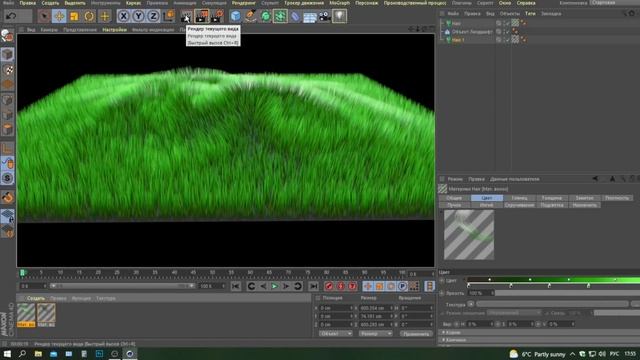This screenshot has height=360, width=640.
Task: Toggle enable checkmark of Landscape object
Action: pos(507,31)
